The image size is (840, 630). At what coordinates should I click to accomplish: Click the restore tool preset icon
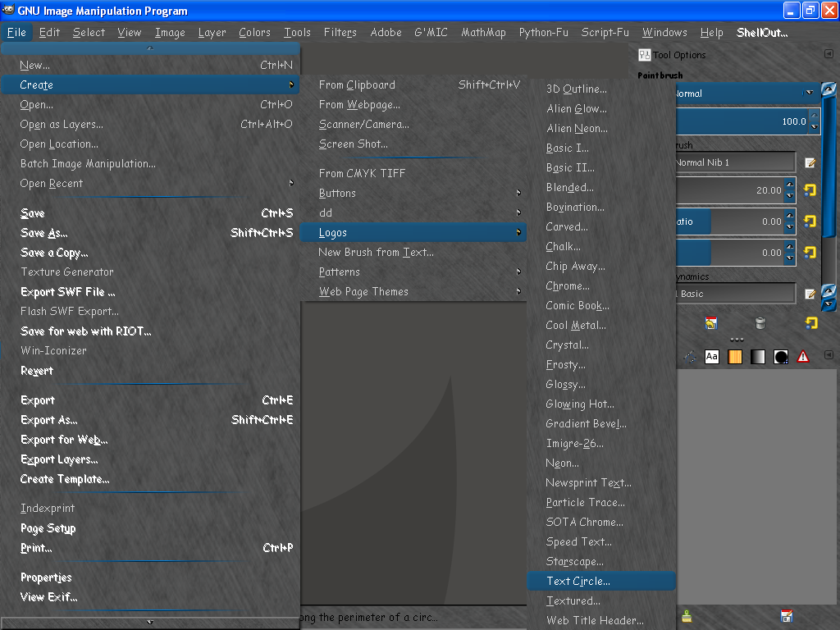(711, 323)
